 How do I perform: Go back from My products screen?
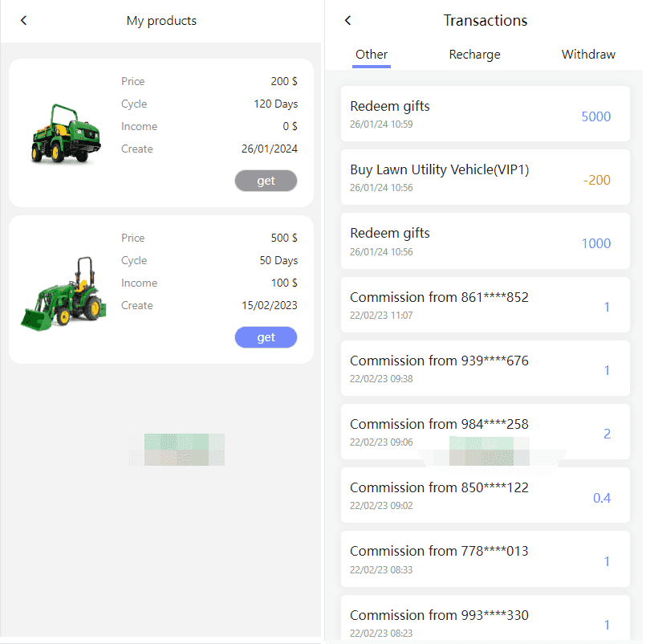[x=23, y=20]
